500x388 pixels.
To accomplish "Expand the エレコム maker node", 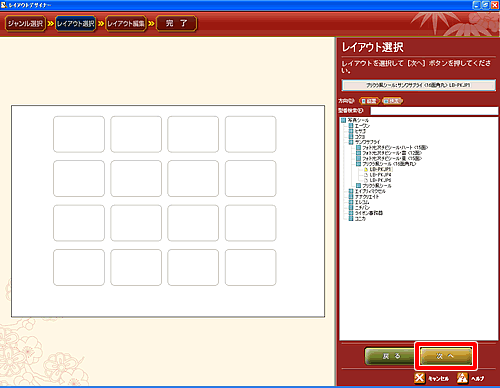I will click(351, 202).
